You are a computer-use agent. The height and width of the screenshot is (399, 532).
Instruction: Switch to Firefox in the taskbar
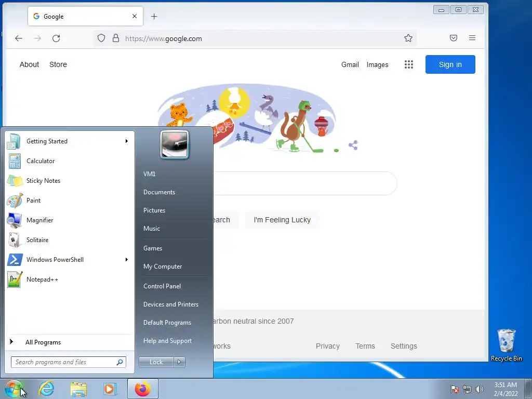[x=143, y=389]
